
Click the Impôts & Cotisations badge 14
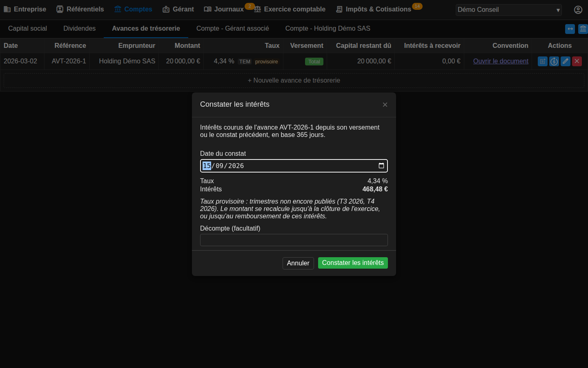click(417, 6)
